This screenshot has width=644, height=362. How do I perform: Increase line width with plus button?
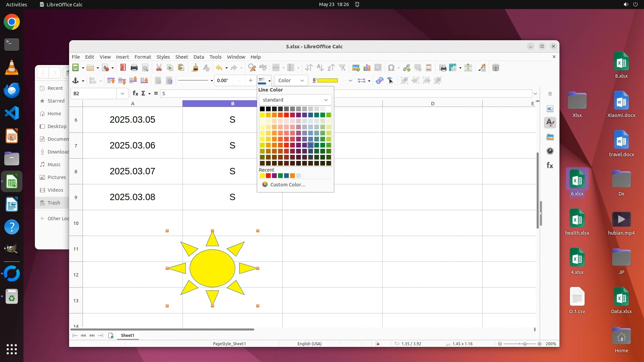pyautogui.click(x=250, y=80)
